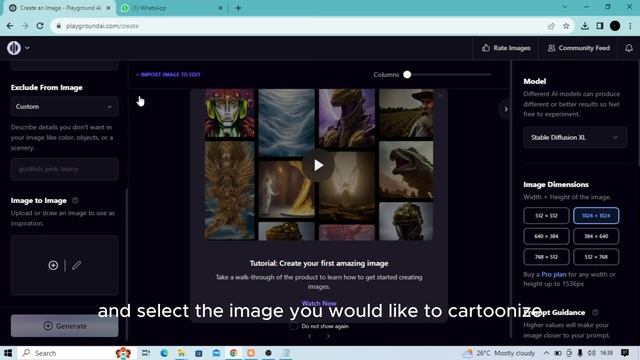Open the tab search chevron
Image resolution: width=640 pixels, height=360 pixels.
tap(564, 7)
